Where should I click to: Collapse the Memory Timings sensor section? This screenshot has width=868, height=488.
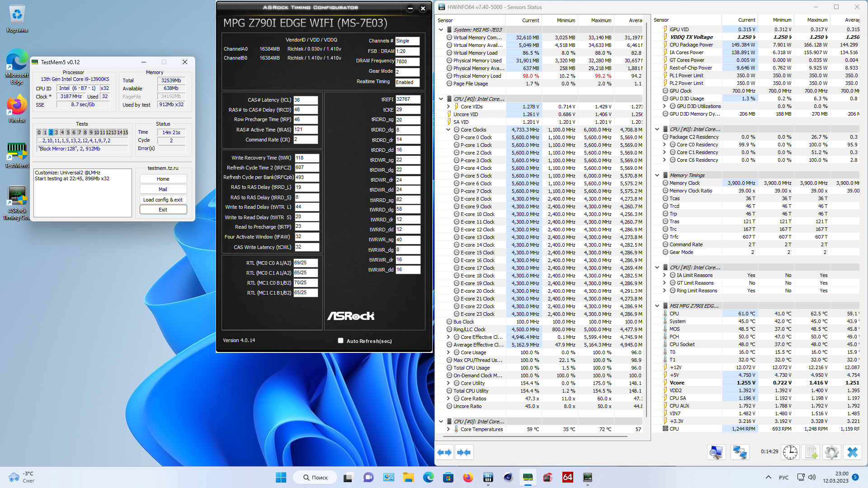point(657,175)
